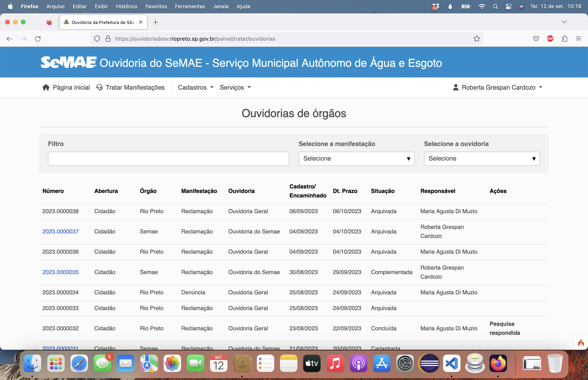Open the Histórico menu in menu bar

point(127,6)
